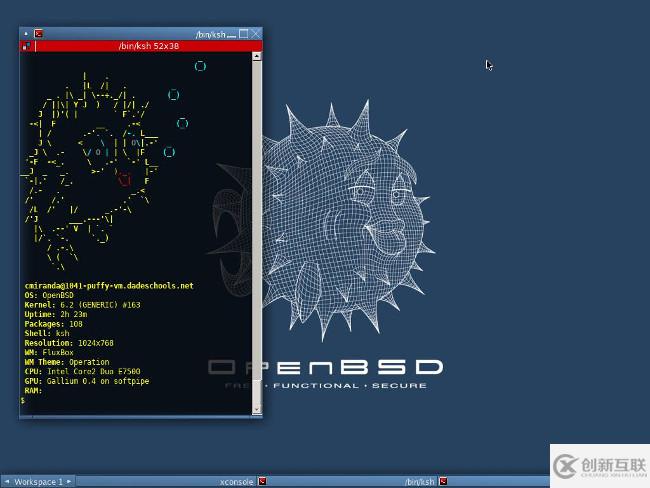Screen dimensions: 650x488
Task: Click the terminal icon next to xconsole
Action: point(262,481)
